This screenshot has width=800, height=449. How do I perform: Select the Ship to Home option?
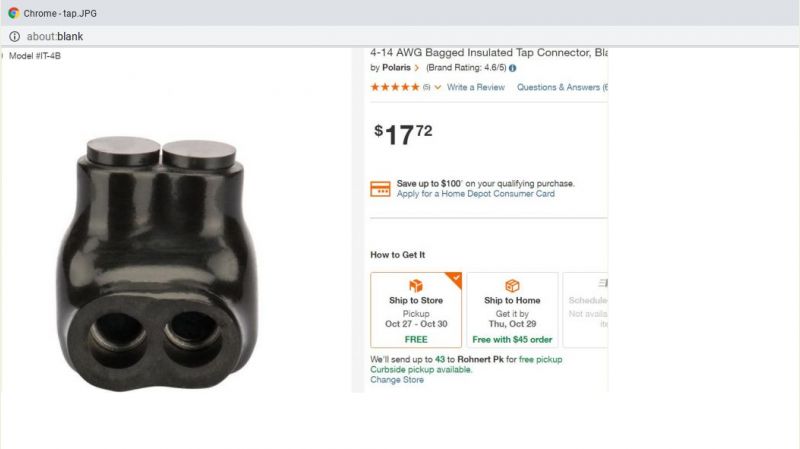(512, 310)
